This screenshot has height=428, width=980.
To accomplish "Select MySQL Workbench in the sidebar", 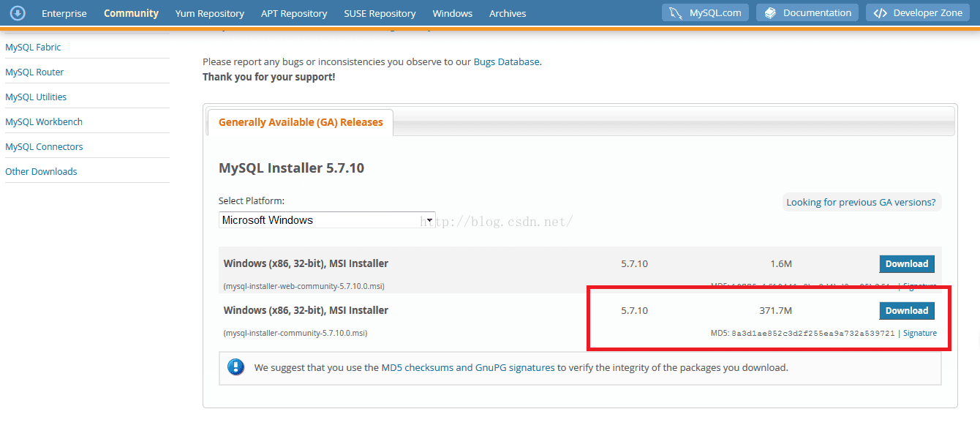I will [44, 121].
